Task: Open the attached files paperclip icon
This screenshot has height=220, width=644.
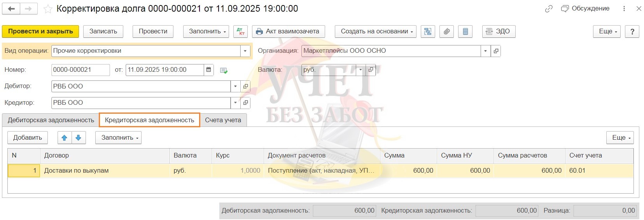Action: pyautogui.click(x=446, y=31)
